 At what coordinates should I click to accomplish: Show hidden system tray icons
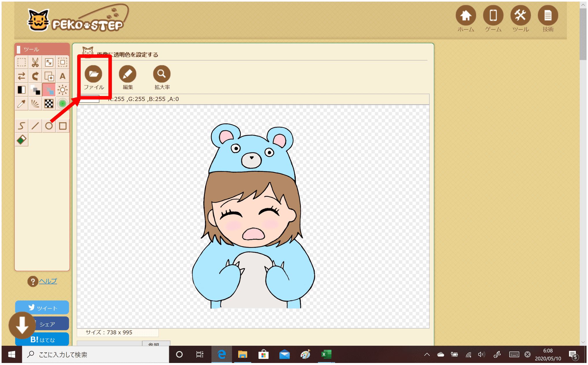pyautogui.click(x=427, y=354)
